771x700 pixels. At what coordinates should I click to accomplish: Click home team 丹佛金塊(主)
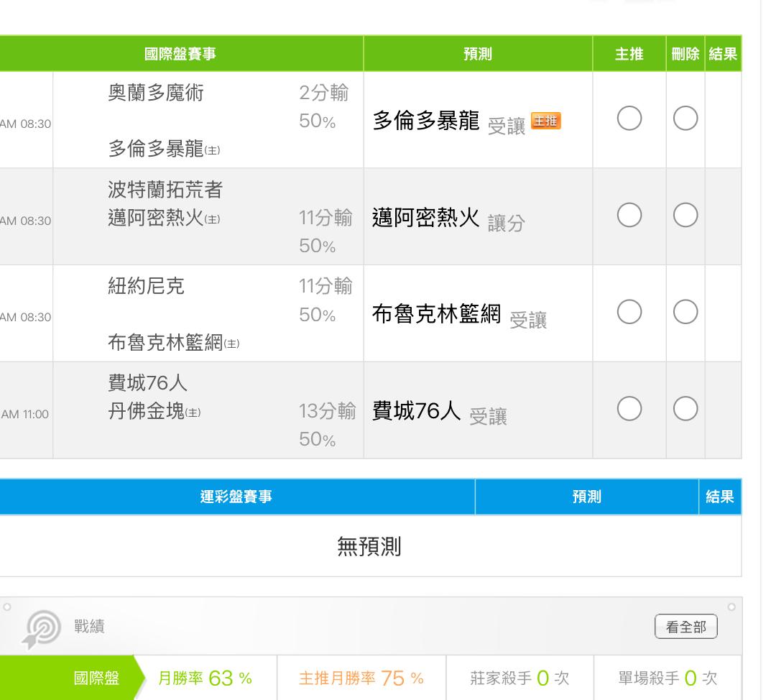[x=154, y=411]
